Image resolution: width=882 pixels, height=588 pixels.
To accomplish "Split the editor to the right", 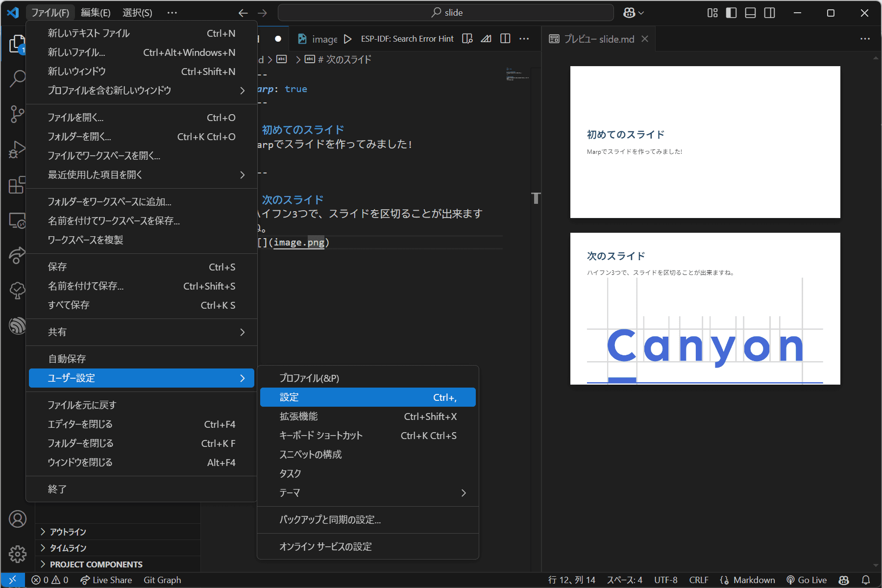I will [505, 39].
